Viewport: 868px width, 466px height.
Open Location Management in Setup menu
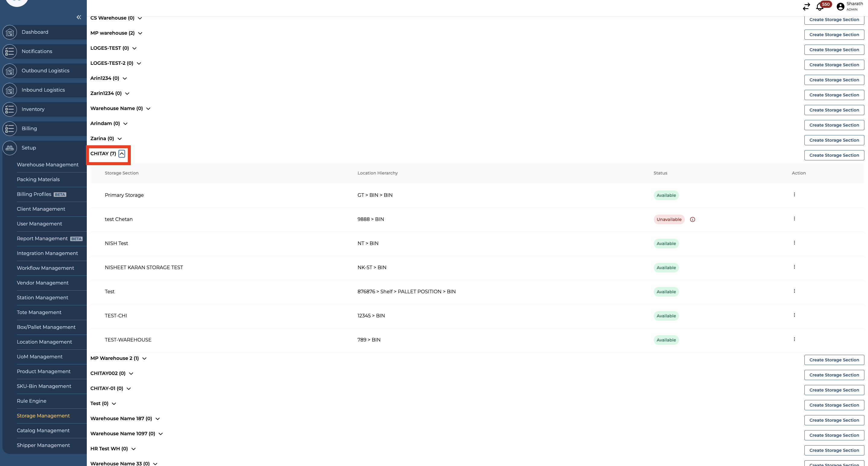pos(44,342)
